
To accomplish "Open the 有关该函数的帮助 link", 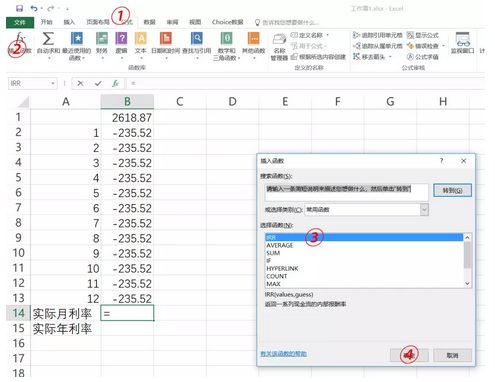I will pos(283,354).
